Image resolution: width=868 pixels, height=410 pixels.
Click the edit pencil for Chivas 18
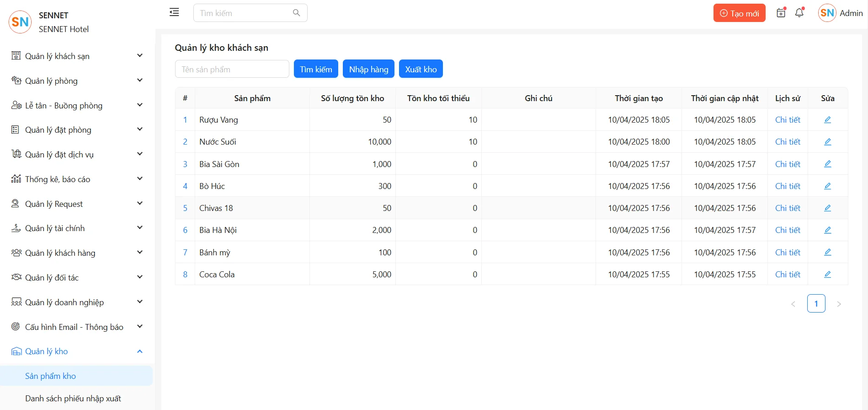(827, 208)
